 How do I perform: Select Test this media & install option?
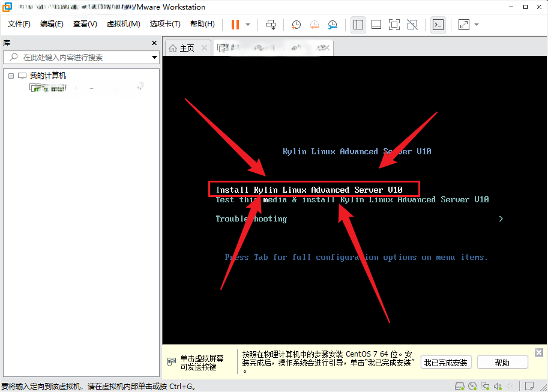(352, 199)
